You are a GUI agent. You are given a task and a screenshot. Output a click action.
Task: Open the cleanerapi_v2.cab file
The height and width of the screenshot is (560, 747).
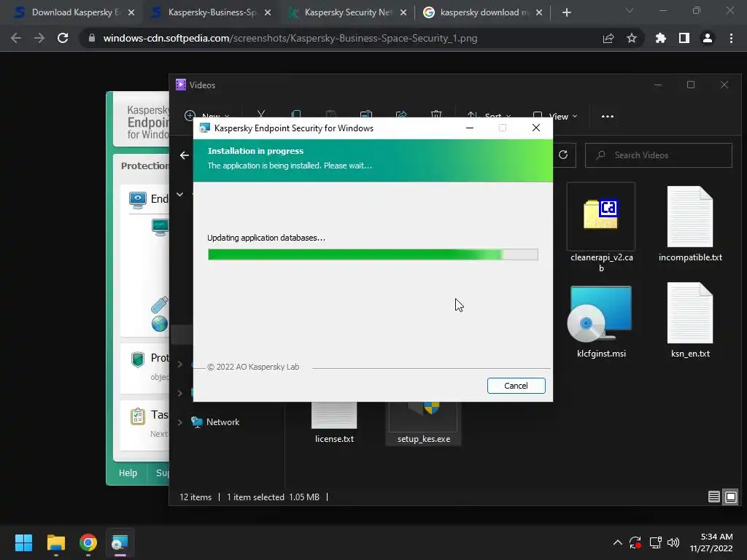pyautogui.click(x=601, y=227)
